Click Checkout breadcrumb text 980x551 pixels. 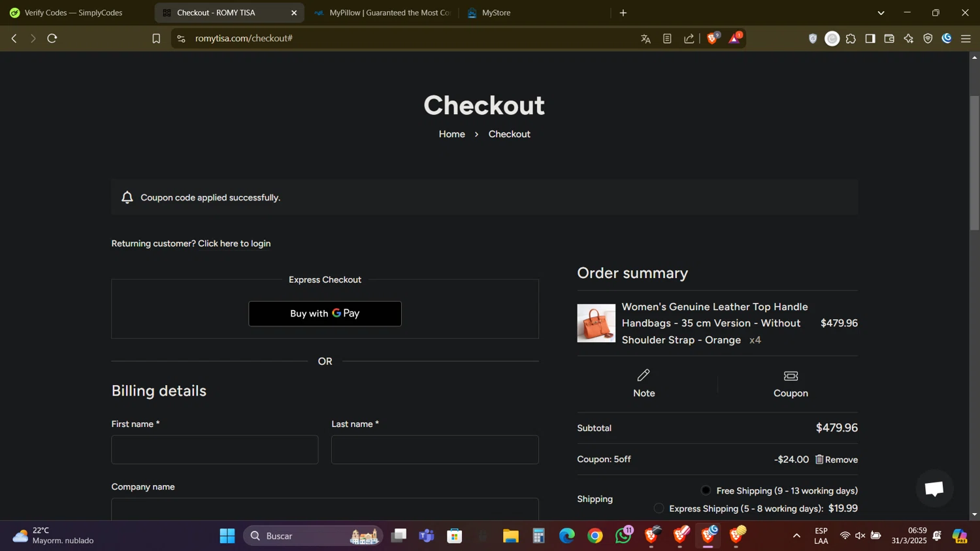[x=510, y=134]
